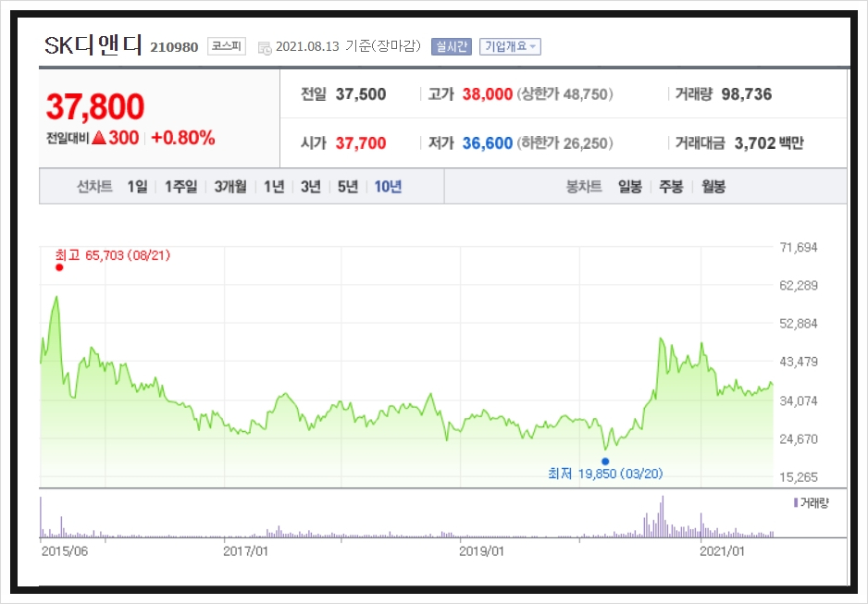Click the 최고 65,703 (08/21) label
Image resolution: width=868 pixels, height=604 pixels.
pyautogui.click(x=113, y=255)
